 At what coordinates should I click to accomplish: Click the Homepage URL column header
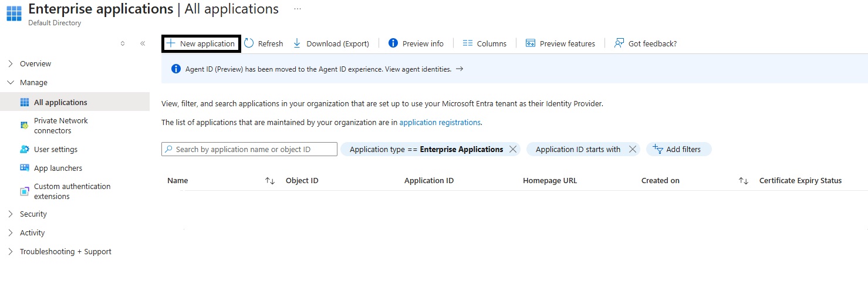pyautogui.click(x=550, y=181)
